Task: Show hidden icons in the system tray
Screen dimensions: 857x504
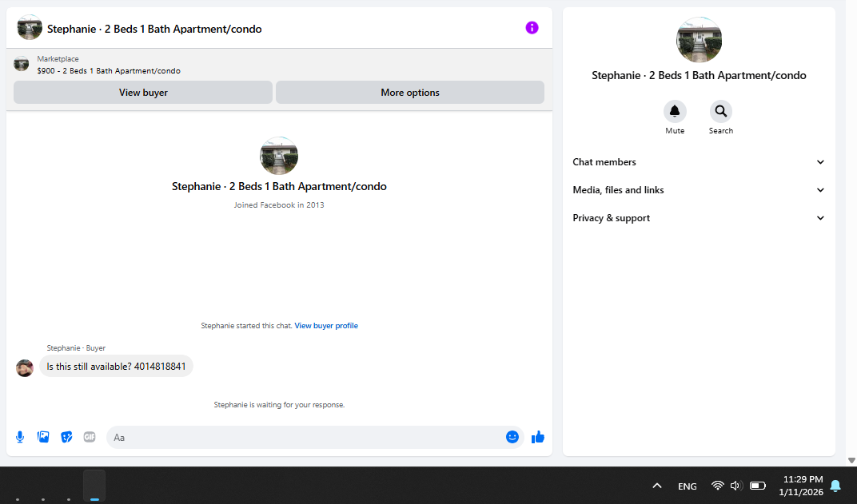Action: [657, 486]
